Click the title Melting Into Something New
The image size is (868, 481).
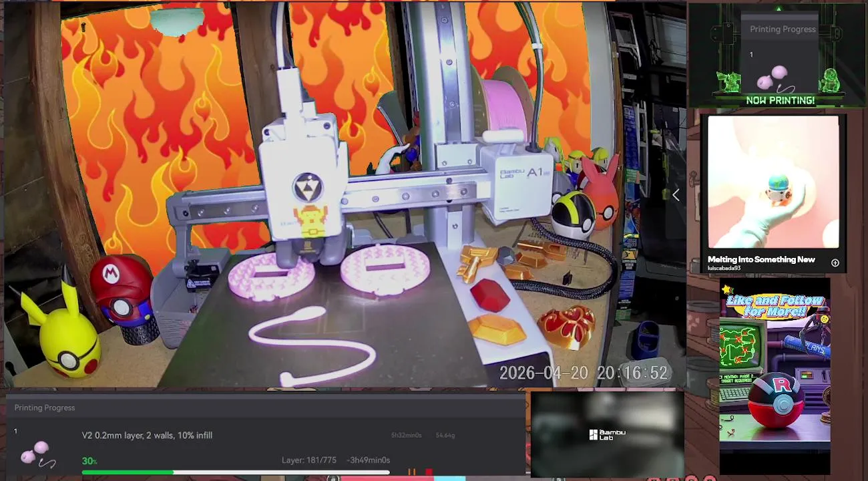click(761, 259)
